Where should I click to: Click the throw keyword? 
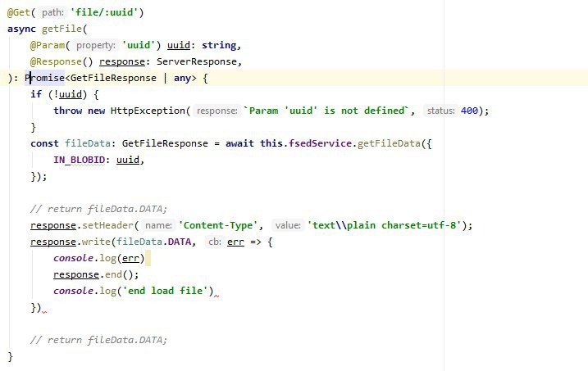click(67, 111)
